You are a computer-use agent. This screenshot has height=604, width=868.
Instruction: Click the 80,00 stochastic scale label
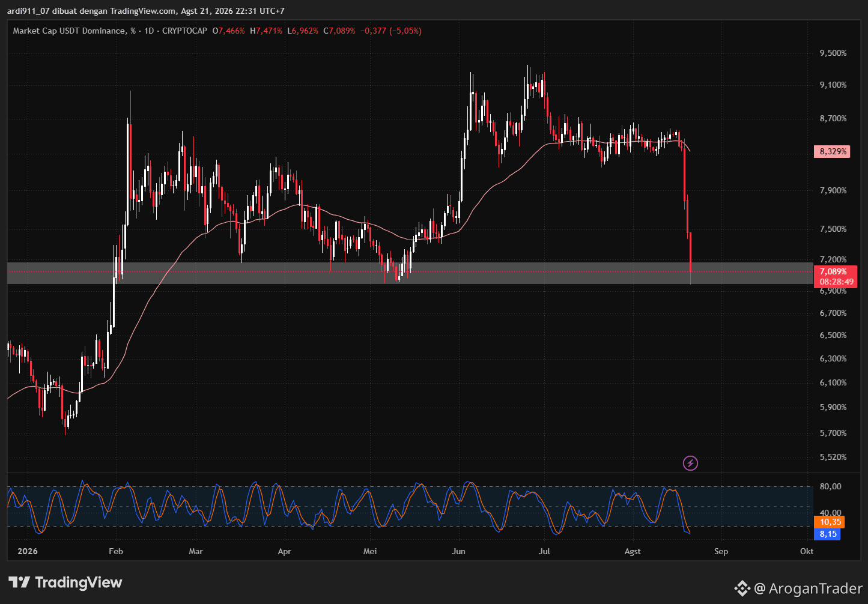(831, 486)
